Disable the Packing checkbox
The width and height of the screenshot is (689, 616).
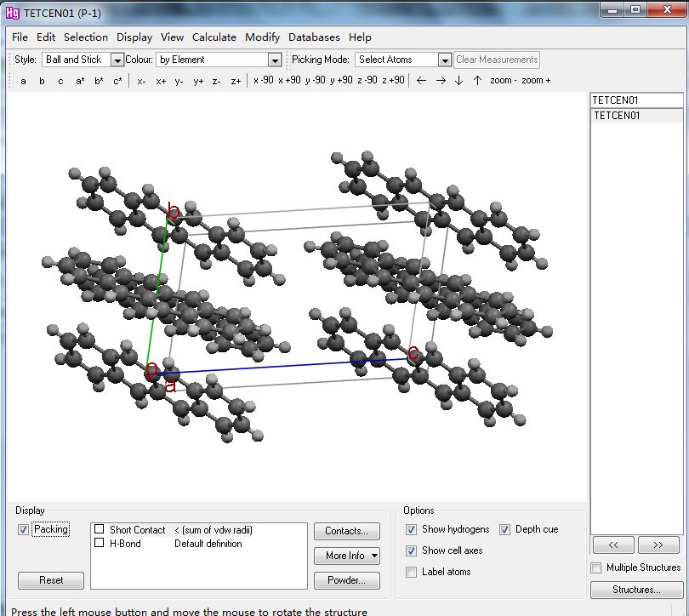23,530
